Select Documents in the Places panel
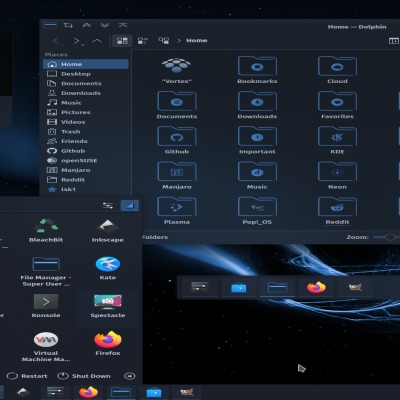This screenshot has height=400, width=400. (86, 83)
